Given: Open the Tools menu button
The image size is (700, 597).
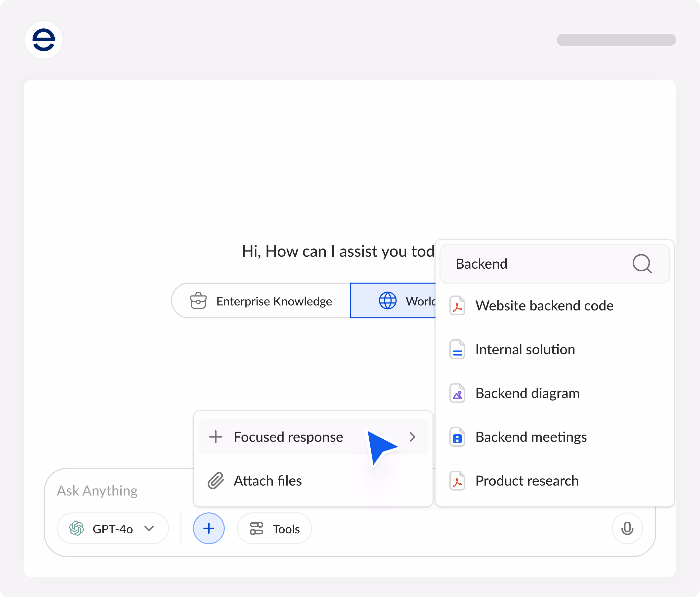Looking at the screenshot, I should [x=274, y=529].
